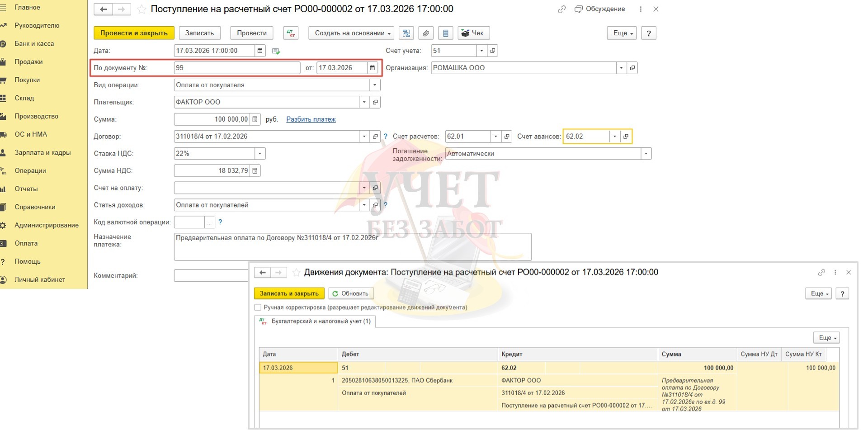Screen dimensions: 868x430
Task: Open Банк и касса section in sidebar
Action: click(34, 44)
